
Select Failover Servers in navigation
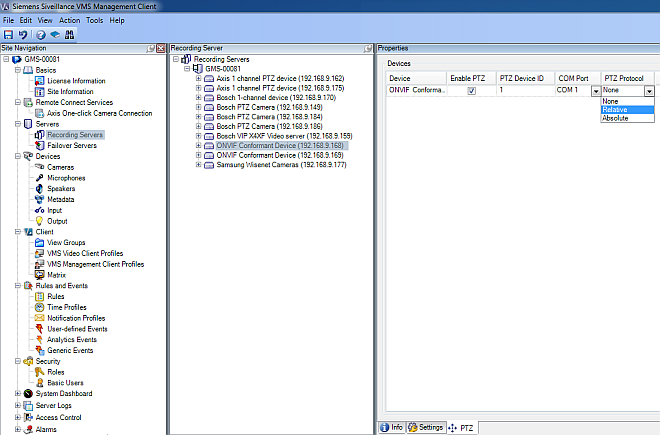(72, 145)
